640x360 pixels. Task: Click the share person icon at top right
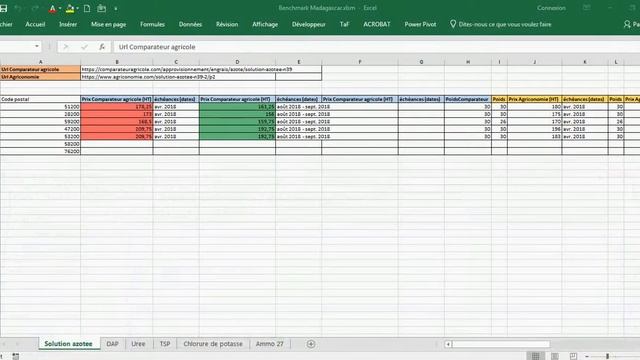click(x=627, y=24)
